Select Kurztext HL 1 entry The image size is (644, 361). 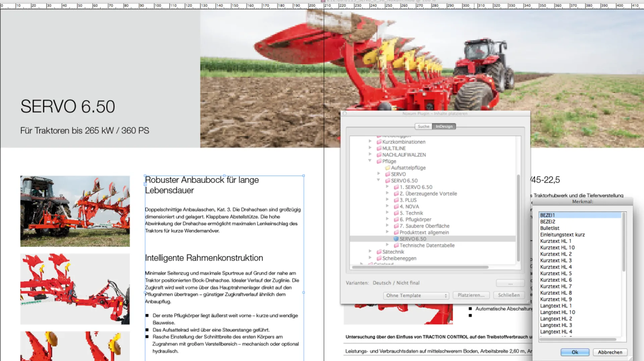(x=580, y=241)
